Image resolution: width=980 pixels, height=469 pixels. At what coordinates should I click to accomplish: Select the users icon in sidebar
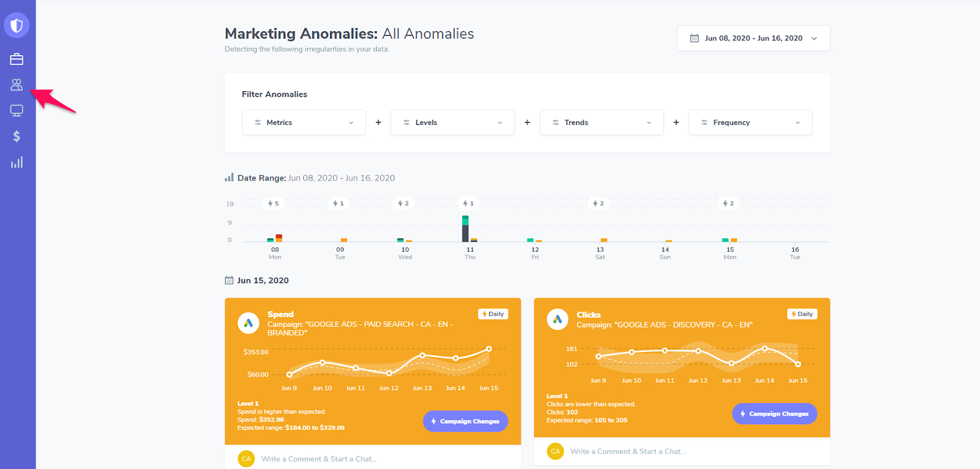click(x=17, y=85)
